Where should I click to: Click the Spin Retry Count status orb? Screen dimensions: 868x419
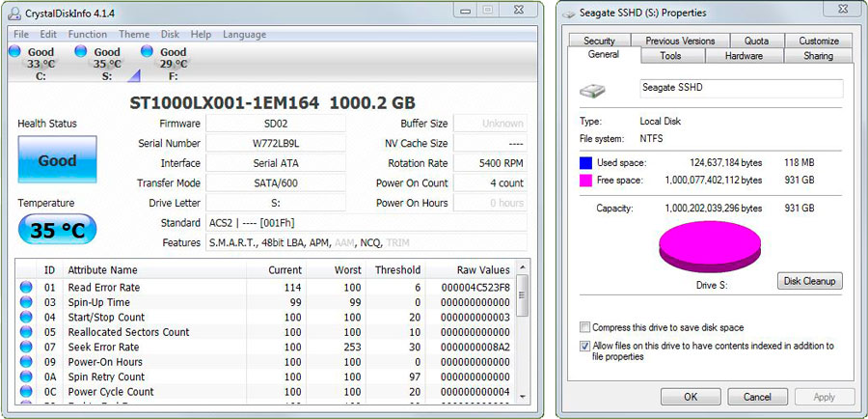tap(26, 377)
